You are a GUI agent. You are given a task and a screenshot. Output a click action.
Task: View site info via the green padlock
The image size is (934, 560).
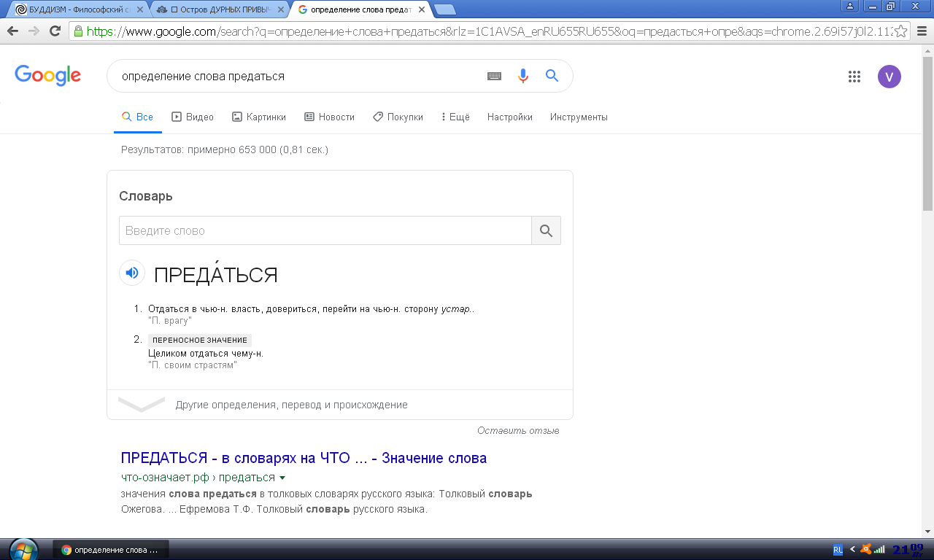[78, 31]
